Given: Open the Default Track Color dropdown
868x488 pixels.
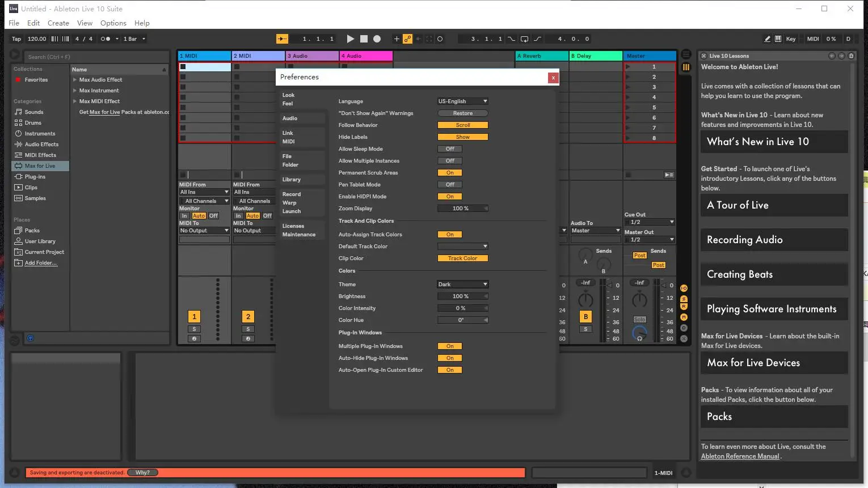Looking at the screenshot, I should click(462, 246).
